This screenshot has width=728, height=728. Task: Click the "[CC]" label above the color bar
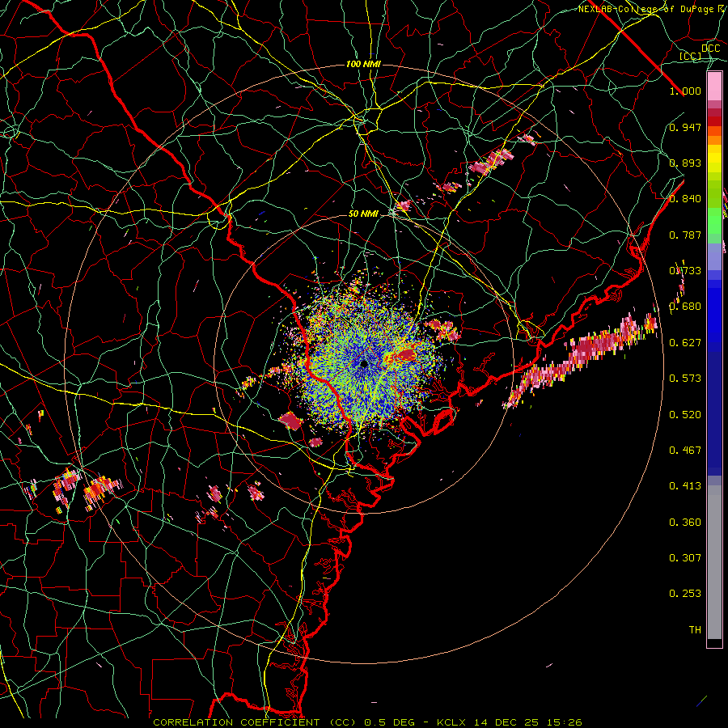[x=691, y=56]
